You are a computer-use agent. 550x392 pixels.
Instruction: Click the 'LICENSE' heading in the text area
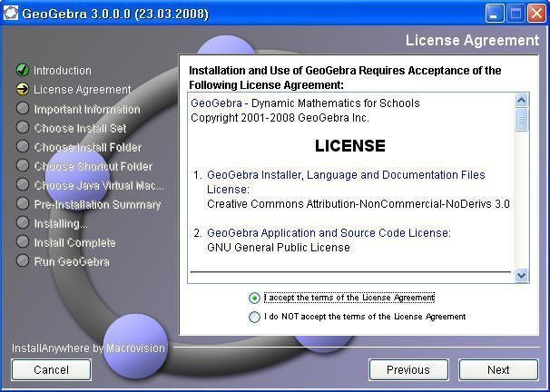(x=350, y=146)
